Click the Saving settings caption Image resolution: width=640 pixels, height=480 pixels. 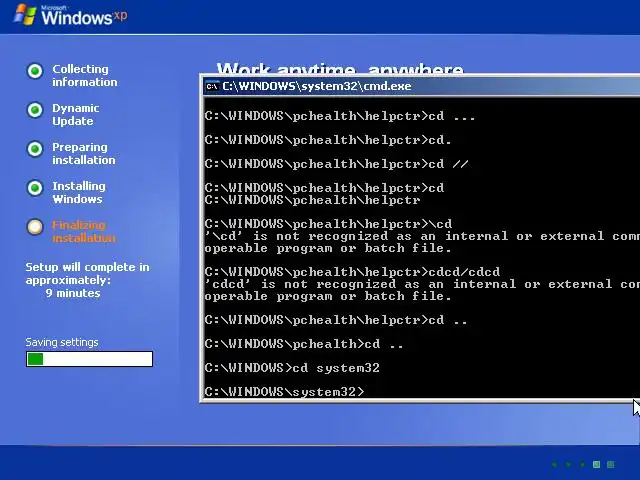tap(62, 342)
